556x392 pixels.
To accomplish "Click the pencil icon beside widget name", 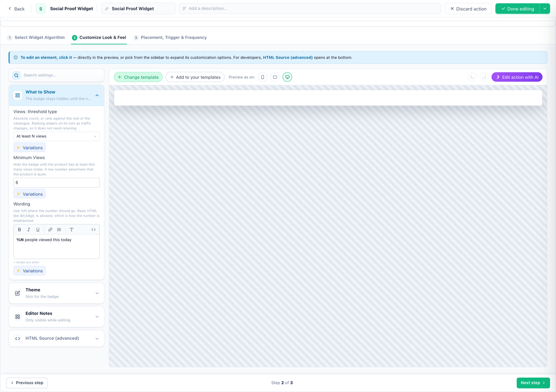I will point(107,9).
